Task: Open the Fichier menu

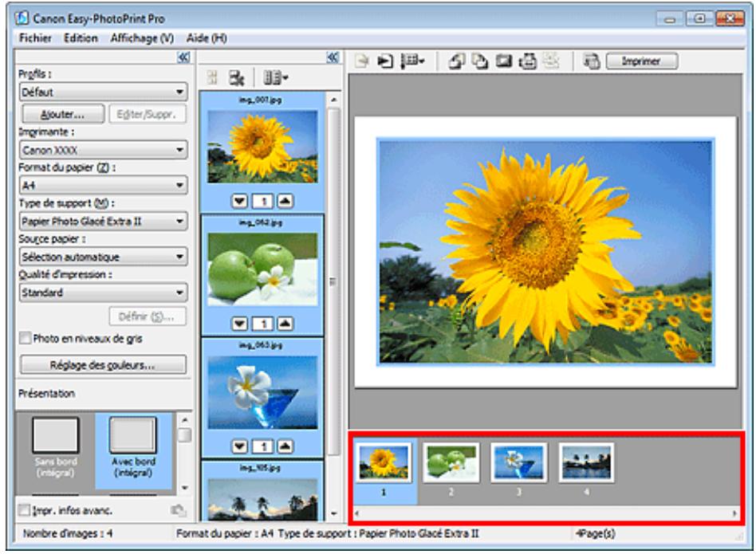Action: (x=35, y=38)
